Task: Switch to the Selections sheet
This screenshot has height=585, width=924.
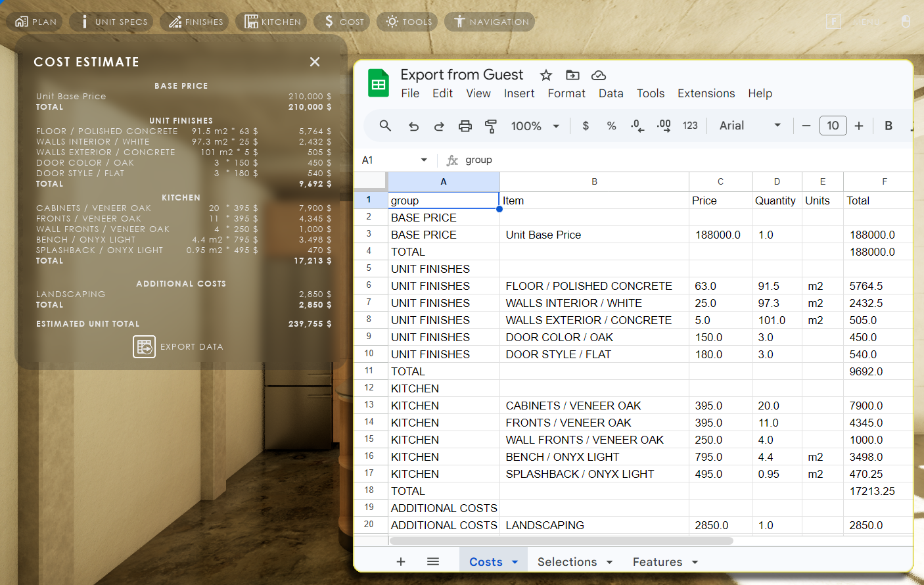Action: coord(566,562)
